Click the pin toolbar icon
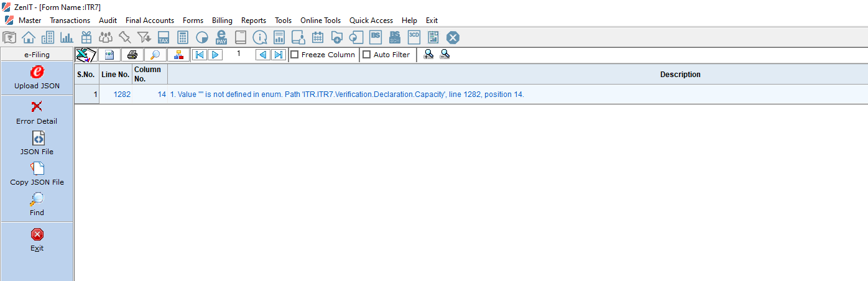Screen dimensions: 868x281 point(125,38)
